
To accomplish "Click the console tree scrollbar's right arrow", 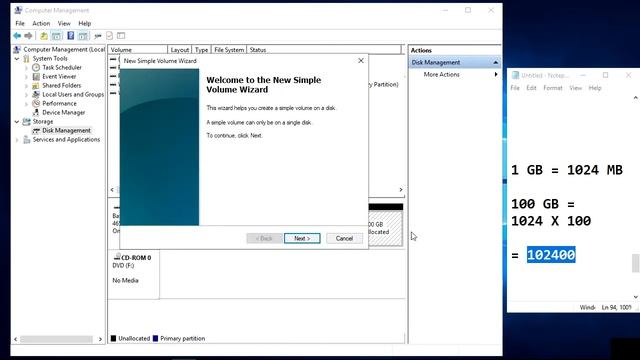I will pyautogui.click(x=100, y=339).
